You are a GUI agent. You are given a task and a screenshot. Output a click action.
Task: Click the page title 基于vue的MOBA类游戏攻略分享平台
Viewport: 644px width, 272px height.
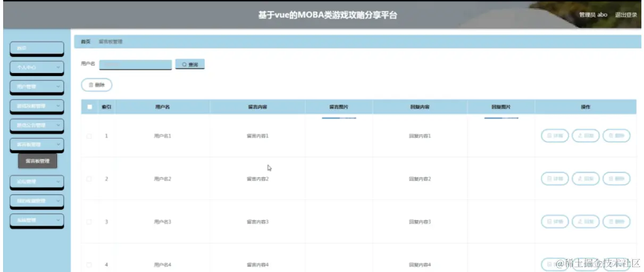328,15
